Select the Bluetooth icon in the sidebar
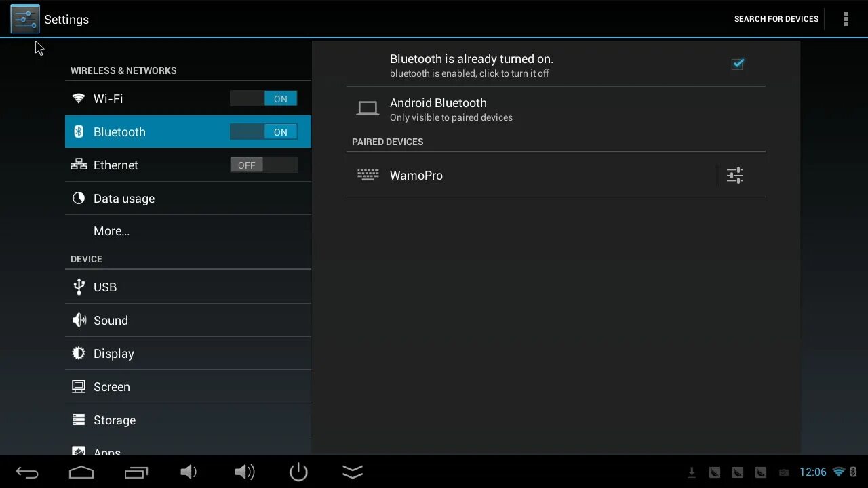Screen dimensions: 868x488 pyautogui.click(x=79, y=131)
